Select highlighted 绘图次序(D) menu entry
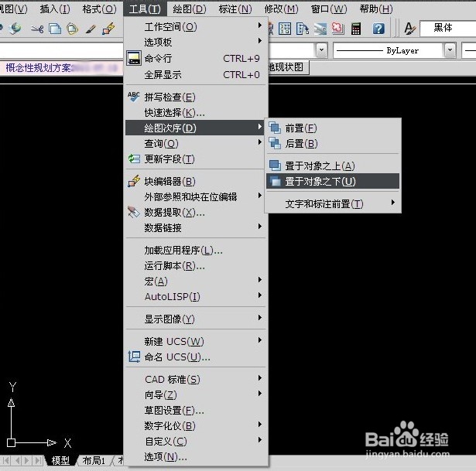This screenshot has height=471, width=476. click(196, 128)
